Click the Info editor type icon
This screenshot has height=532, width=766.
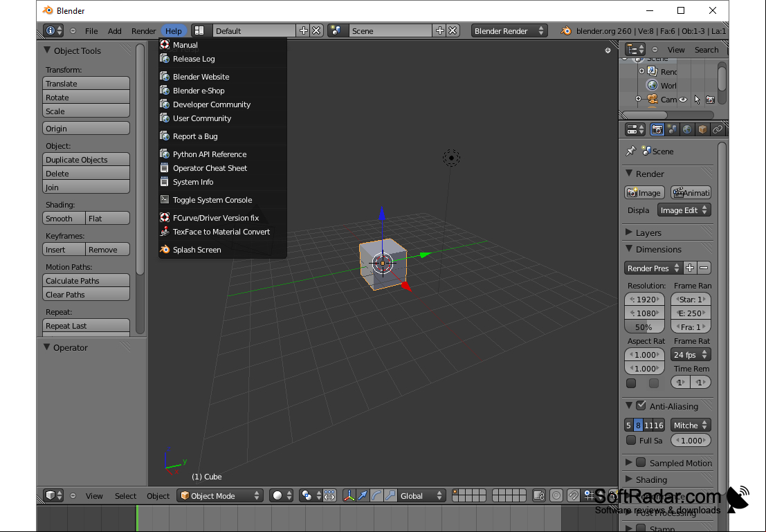[53, 30]
